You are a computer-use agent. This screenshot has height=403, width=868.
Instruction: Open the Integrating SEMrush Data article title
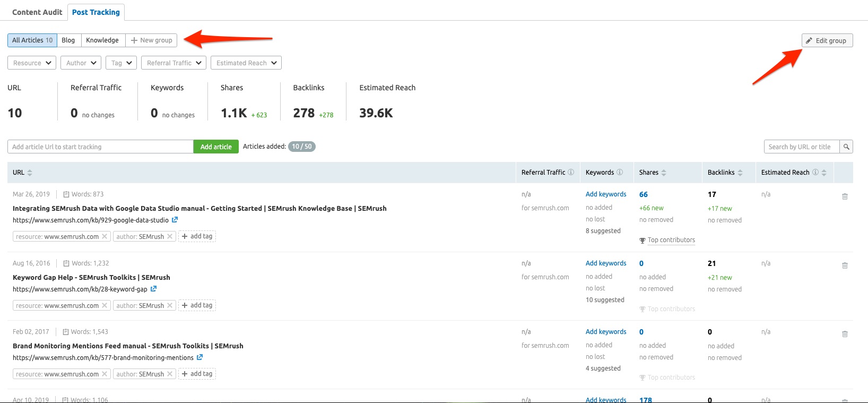coord(199,208)
